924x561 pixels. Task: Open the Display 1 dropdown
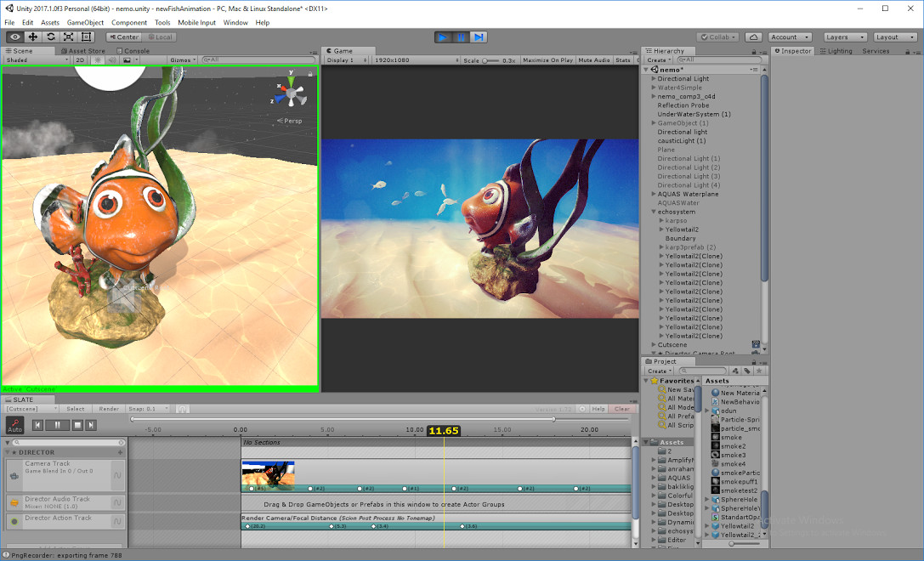coord(347,60)
